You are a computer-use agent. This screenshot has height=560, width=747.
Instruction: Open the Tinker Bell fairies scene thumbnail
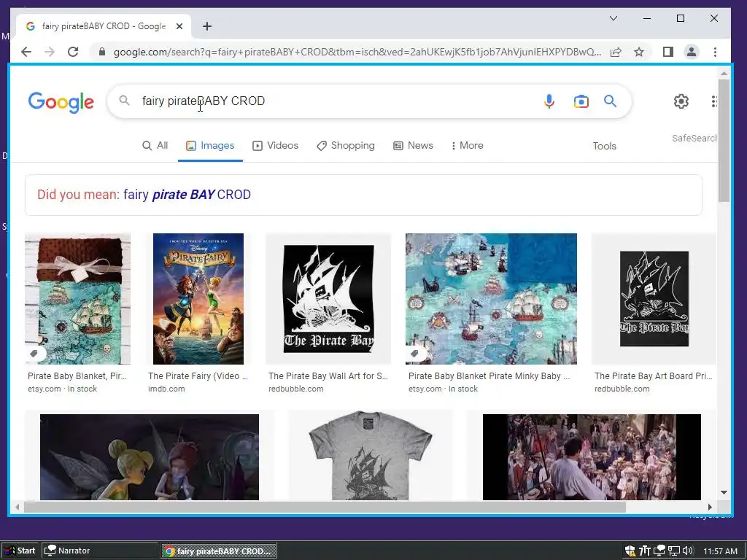150,457
